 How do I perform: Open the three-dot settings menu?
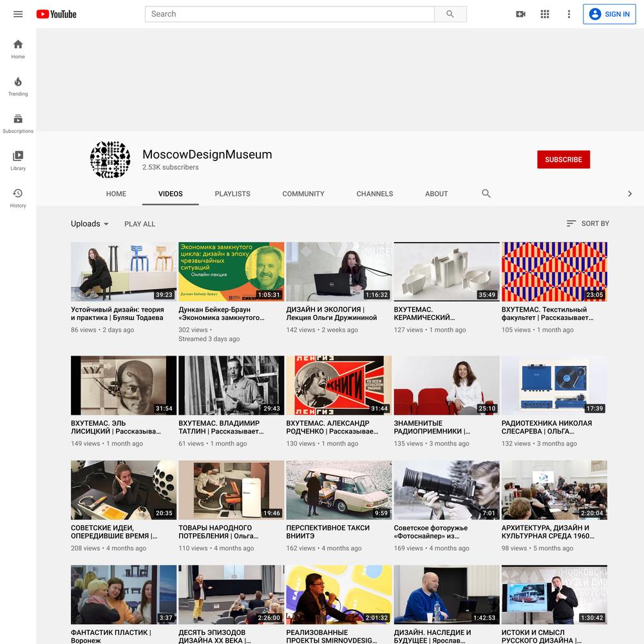tap(569, 14)
